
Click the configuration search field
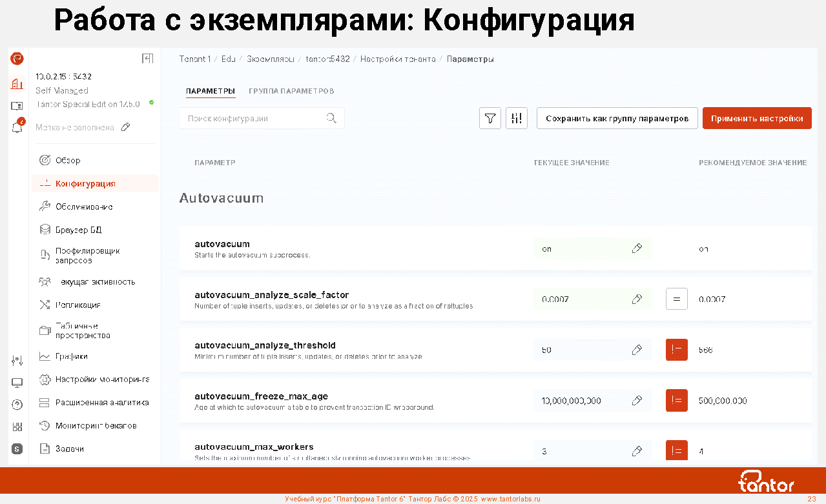pos(255,119)
